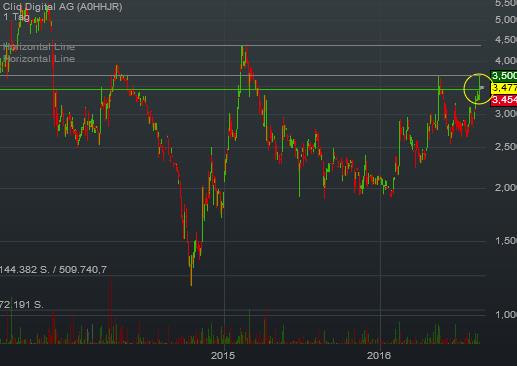This screenshot has width=517, height=366.
Task: Click the red 3,454 price tag
Action: click(x=504, y=100)
